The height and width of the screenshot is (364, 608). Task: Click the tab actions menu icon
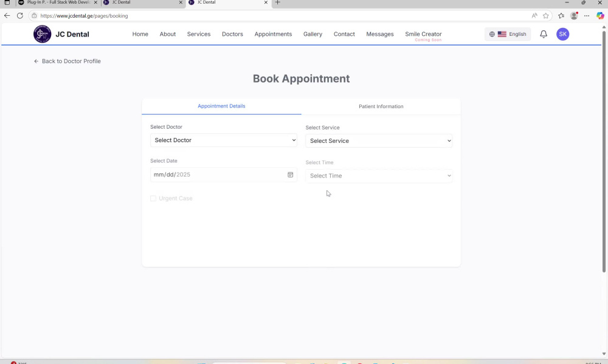tap(7, 2)
